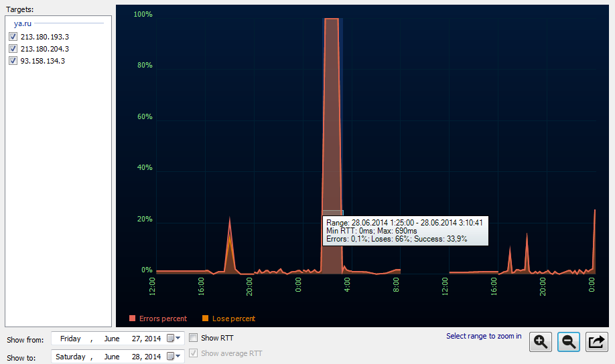Click the zoom in magnifier button
The height and width of the screenshot is (364, 615).
pyautogui.click(x=540, y=342)
